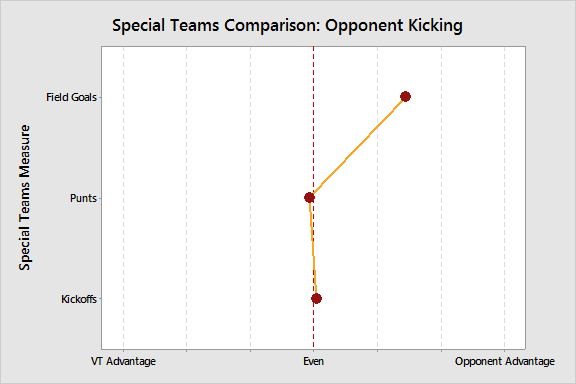Screen dimensions: 576x384
Task: Click orange line between Field Goals and Punts
Action: pos(357,147)
